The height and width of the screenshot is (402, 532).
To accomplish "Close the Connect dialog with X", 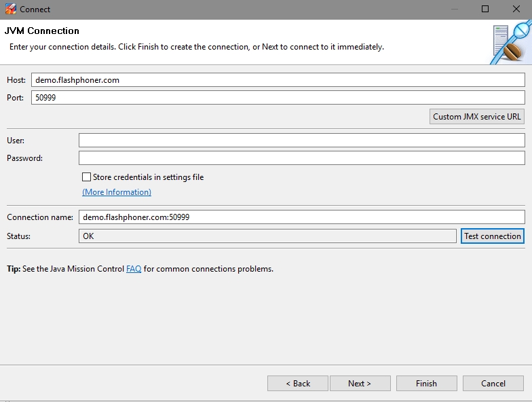I will coord(516,10).
